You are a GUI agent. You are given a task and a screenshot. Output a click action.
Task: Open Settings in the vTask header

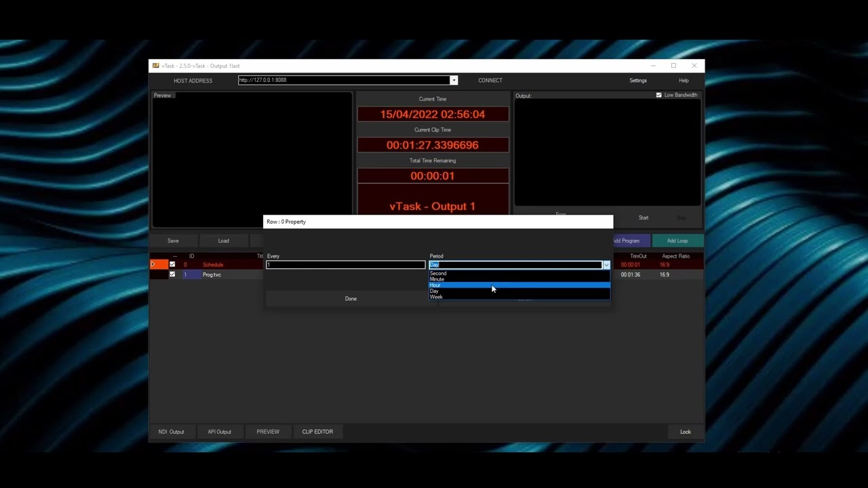638,80
